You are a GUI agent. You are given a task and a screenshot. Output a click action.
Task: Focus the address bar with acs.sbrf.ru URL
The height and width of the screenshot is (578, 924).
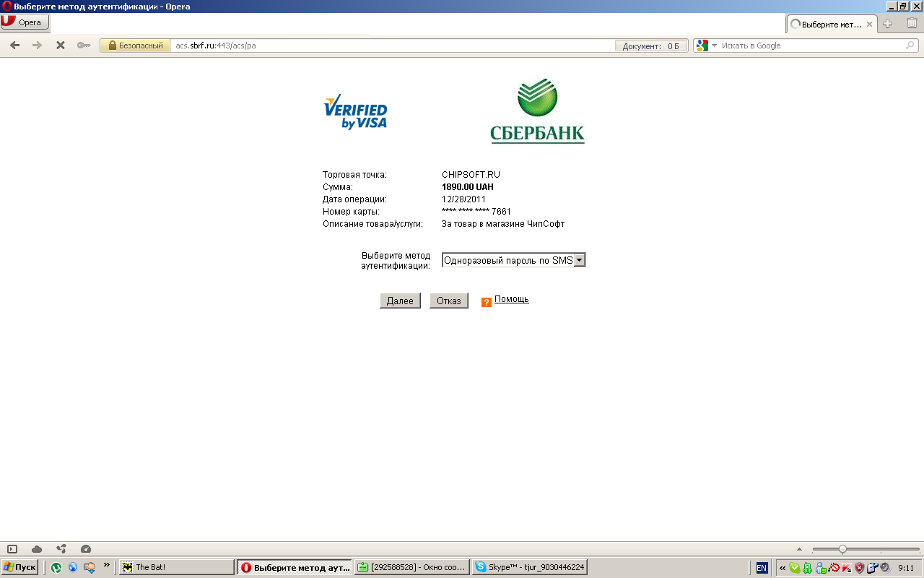pyautogui.click(x=393, y=46)
